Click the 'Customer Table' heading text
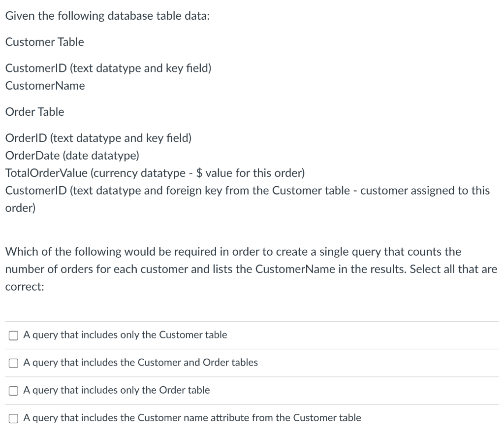The width and height of the screenshot is (504, 439). pyautogui.click(x=44, y=42)
